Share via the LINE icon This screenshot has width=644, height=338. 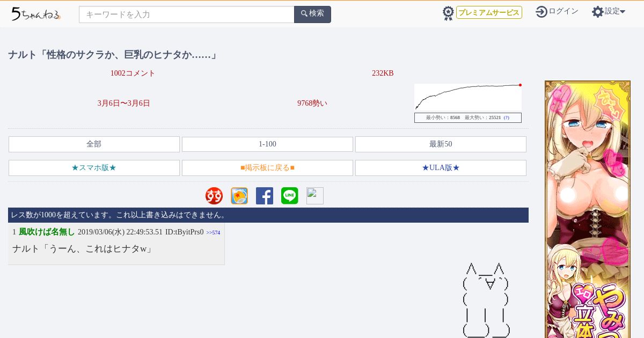tap(290, 196)
